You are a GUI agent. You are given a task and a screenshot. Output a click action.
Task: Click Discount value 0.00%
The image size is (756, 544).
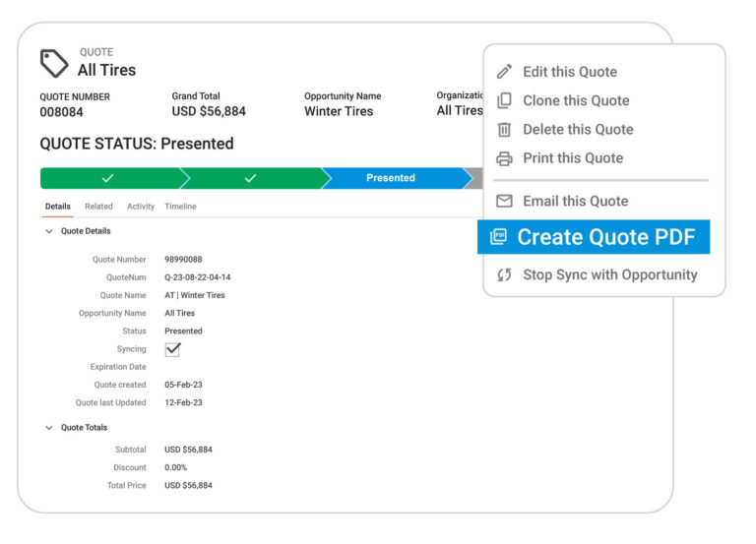pyautogui.click(x=175, y=467)
